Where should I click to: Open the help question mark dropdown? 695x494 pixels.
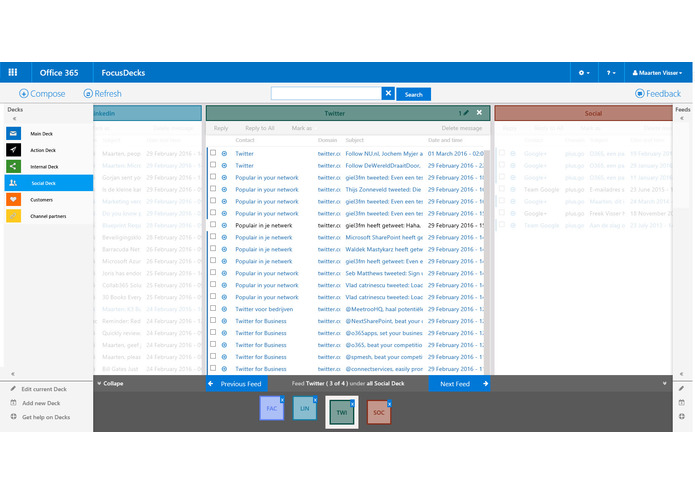[611, 73]
